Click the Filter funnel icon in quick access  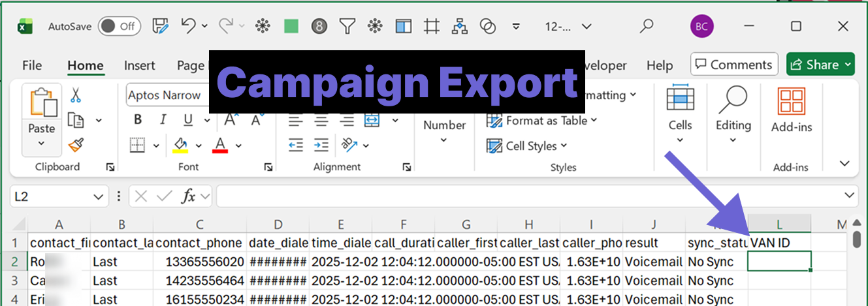tap(347, 26)
